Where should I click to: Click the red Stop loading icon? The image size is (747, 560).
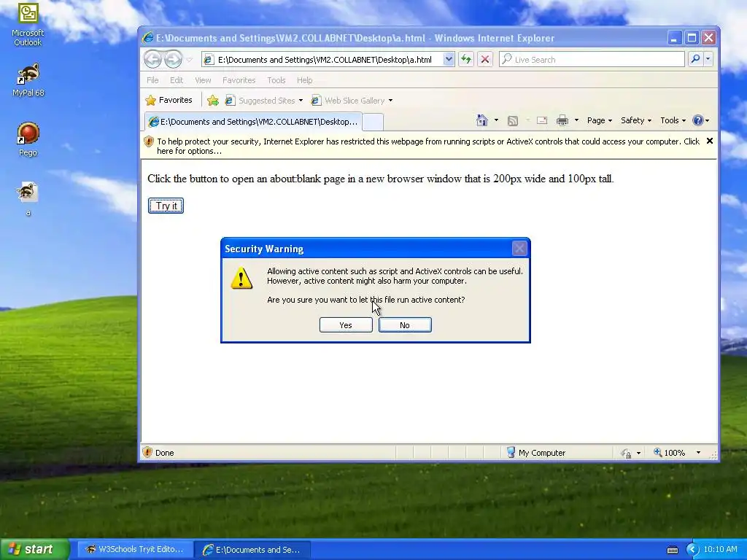coord(485,59)
